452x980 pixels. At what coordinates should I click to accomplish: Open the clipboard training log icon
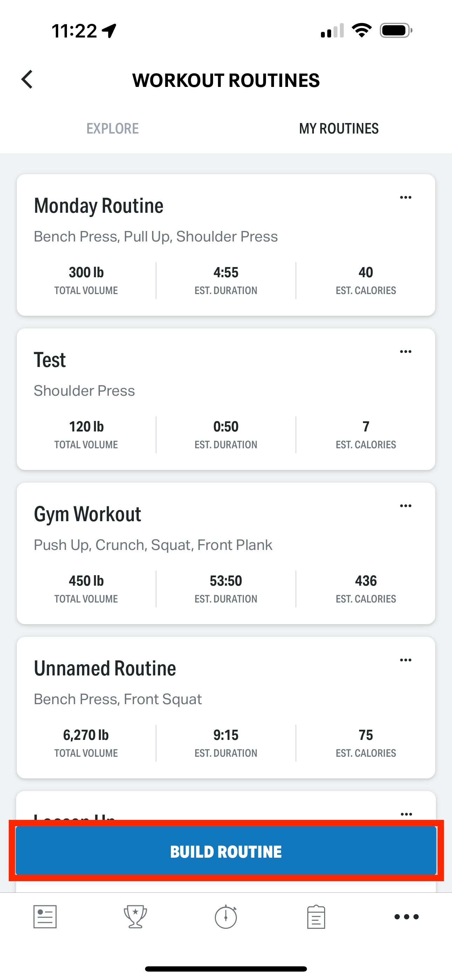click(x=316, y=917)
